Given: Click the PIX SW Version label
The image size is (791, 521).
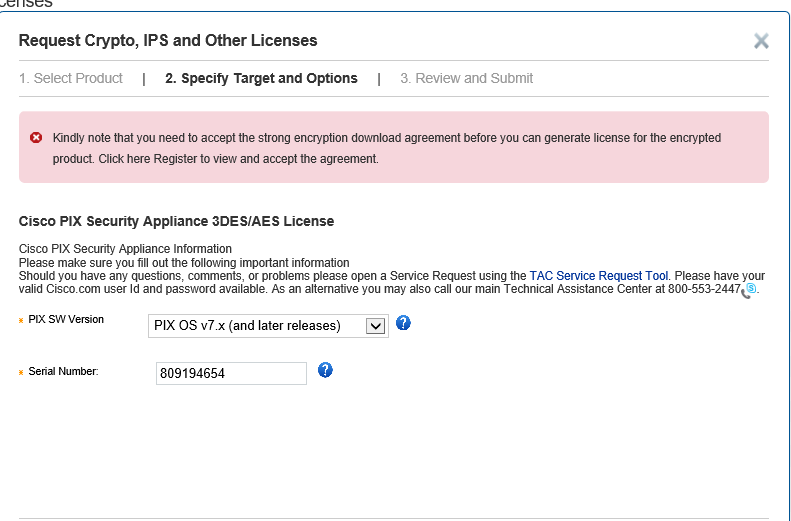Looking at the screenshot, I should click(x=66, y=319).
